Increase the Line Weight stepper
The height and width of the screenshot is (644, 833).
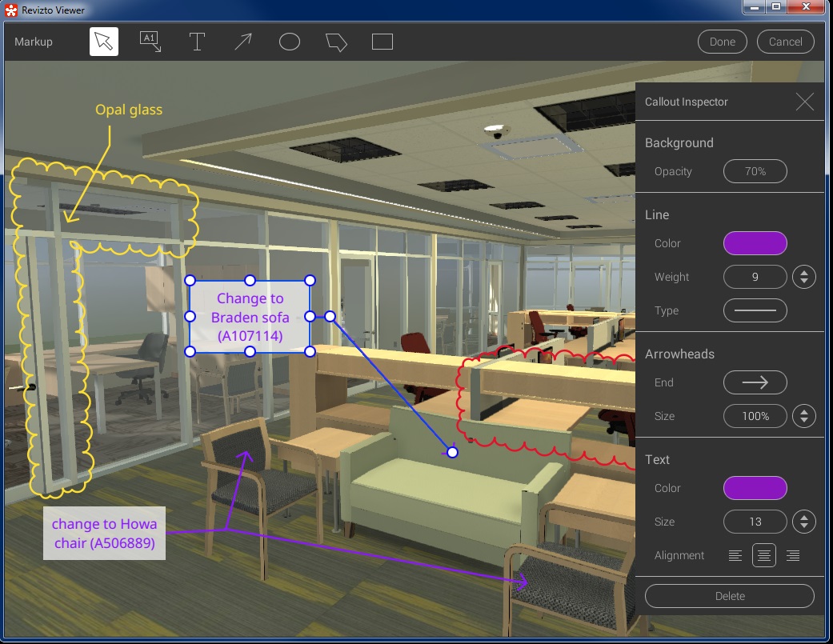(803, 272)
